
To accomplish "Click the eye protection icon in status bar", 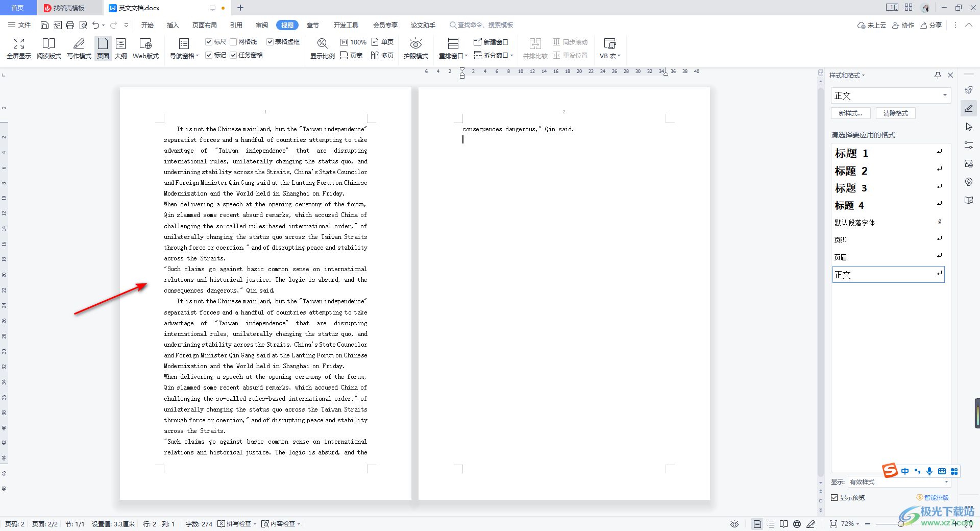I will [734, 524].
